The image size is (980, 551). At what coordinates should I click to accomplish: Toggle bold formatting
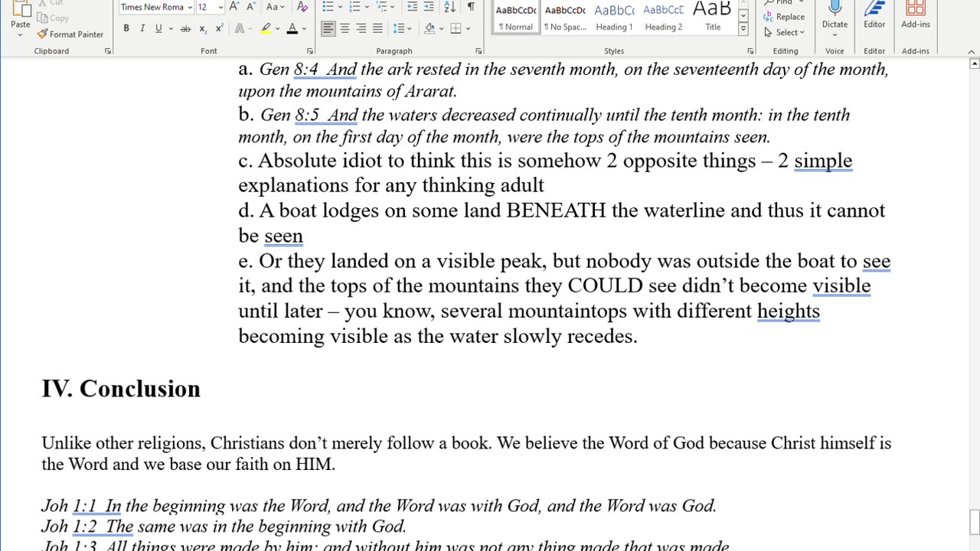[126, 28]
